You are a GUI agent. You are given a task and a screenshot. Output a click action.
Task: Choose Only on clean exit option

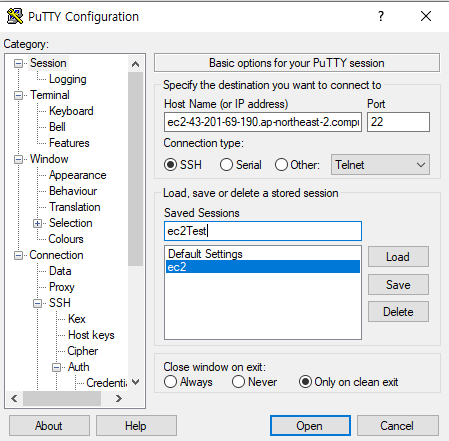click(x=305, y=382)
